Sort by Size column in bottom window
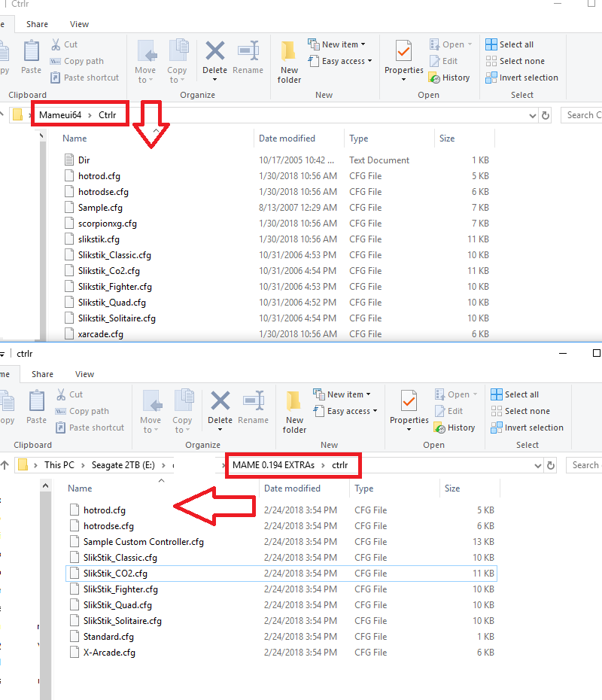Image resolution: width=602 pixels, height=700 pixels. pos(452,488)
